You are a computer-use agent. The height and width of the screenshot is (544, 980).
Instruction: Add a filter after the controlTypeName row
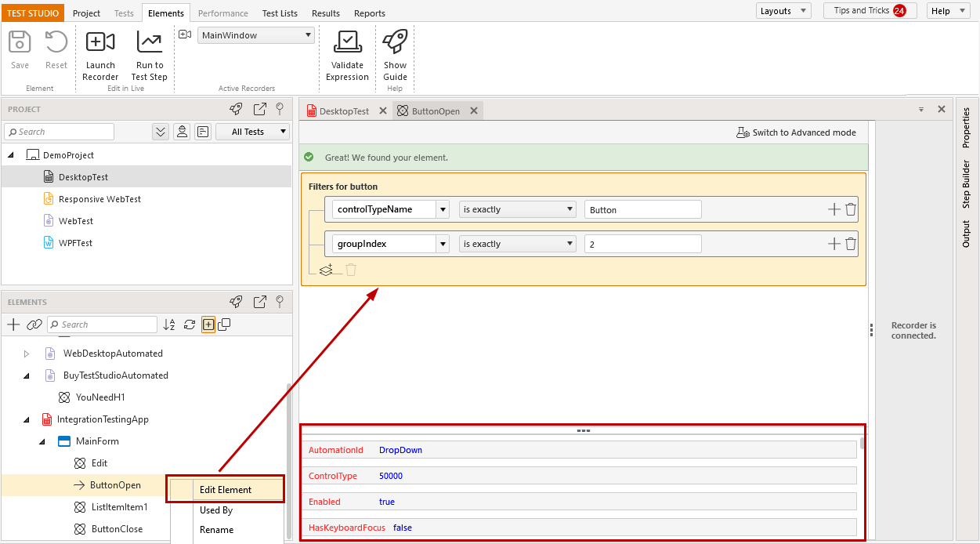(834, 209)
